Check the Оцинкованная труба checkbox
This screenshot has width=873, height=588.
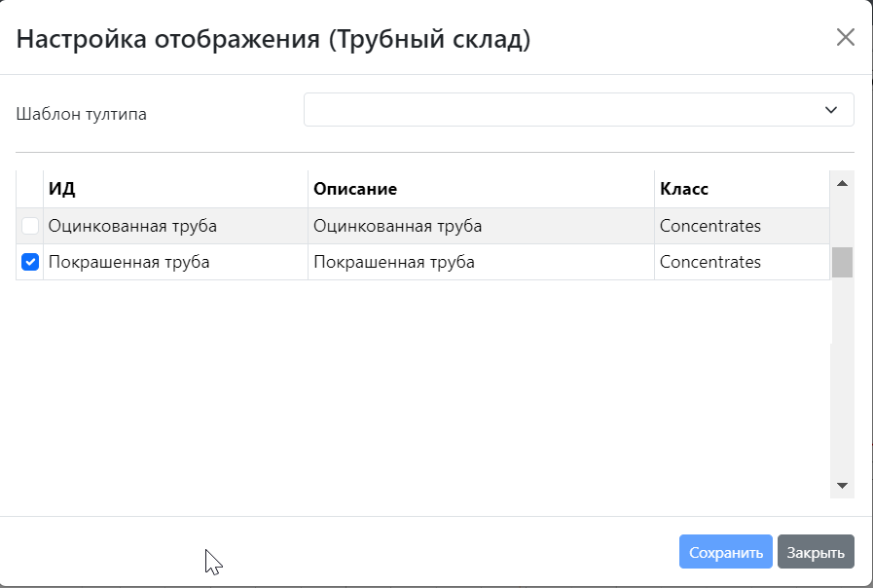tap(30, 226)
